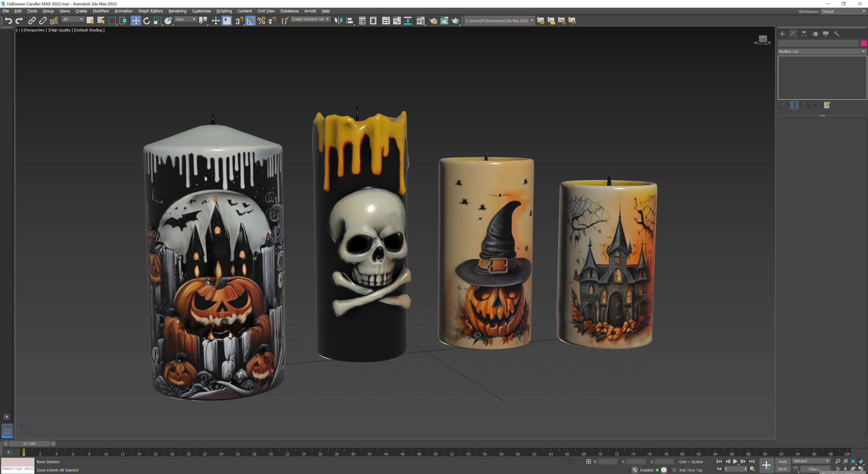Open the Rendering menu
Viewport: 868px width, 474px height.
coord(177,11)
